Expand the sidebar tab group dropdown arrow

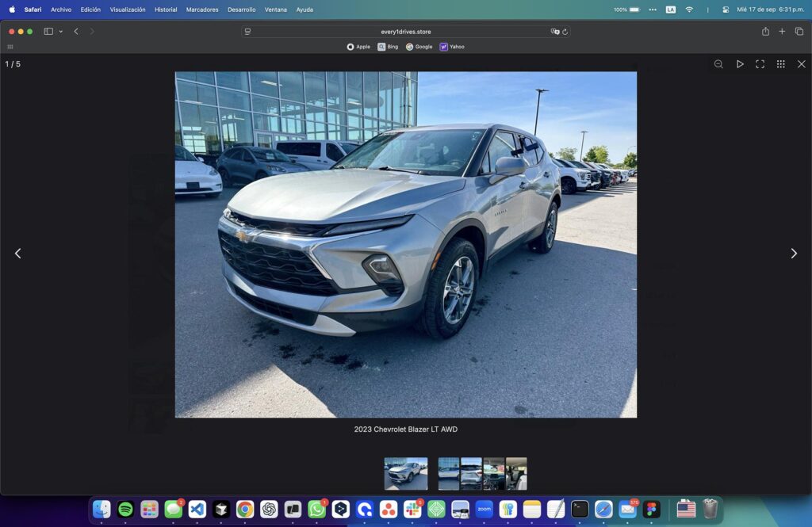60,32
